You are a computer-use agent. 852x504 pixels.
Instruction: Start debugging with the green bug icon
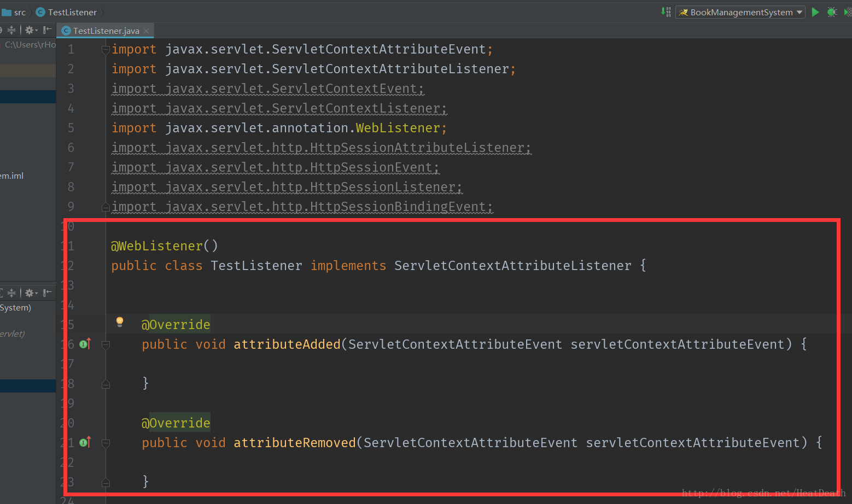832,12
